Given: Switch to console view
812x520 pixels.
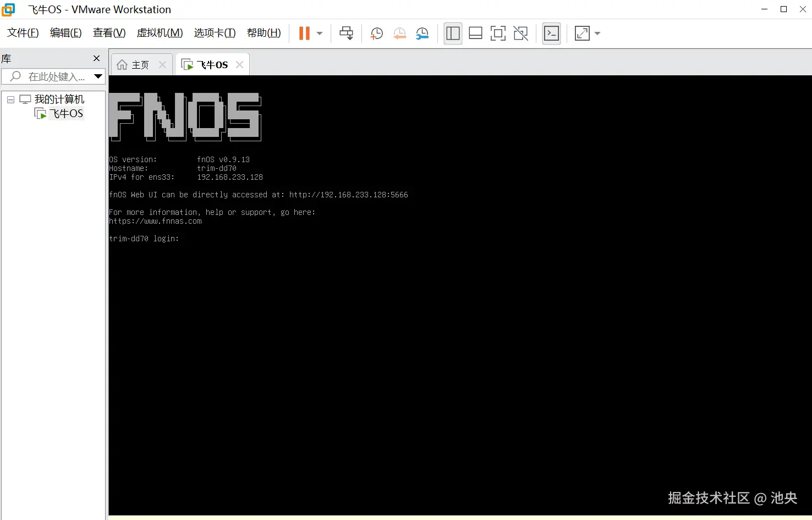Looking at the screenshot, I should click(552, 33).
